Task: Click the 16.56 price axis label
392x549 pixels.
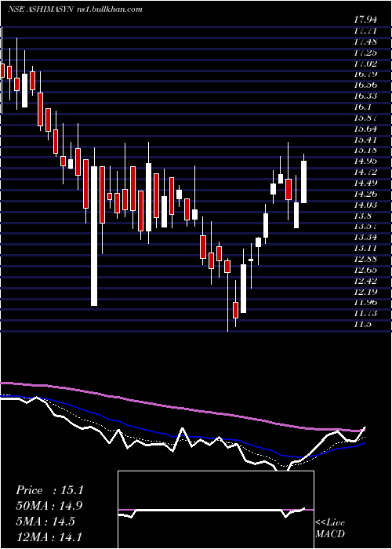Action: point(365,85)
